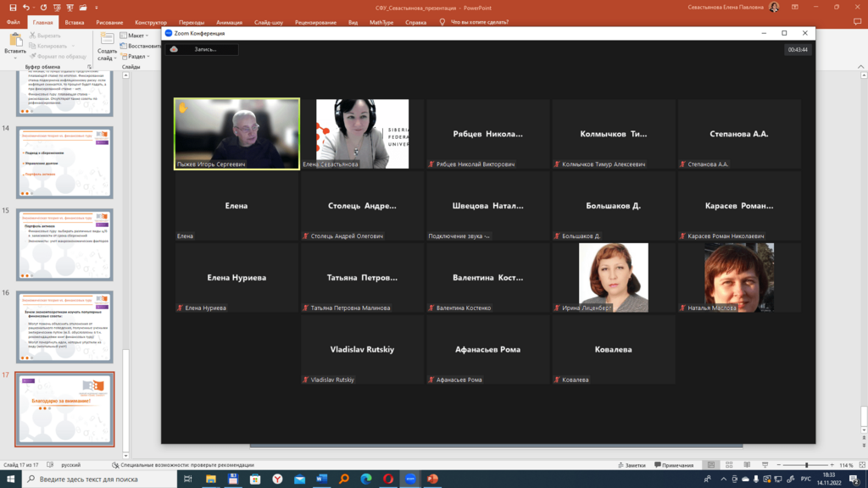This screenshot has height=488, width=868.
Task: Select slide 17 'Благодарю за внимание' thumbnail
Action: point(64,409)
